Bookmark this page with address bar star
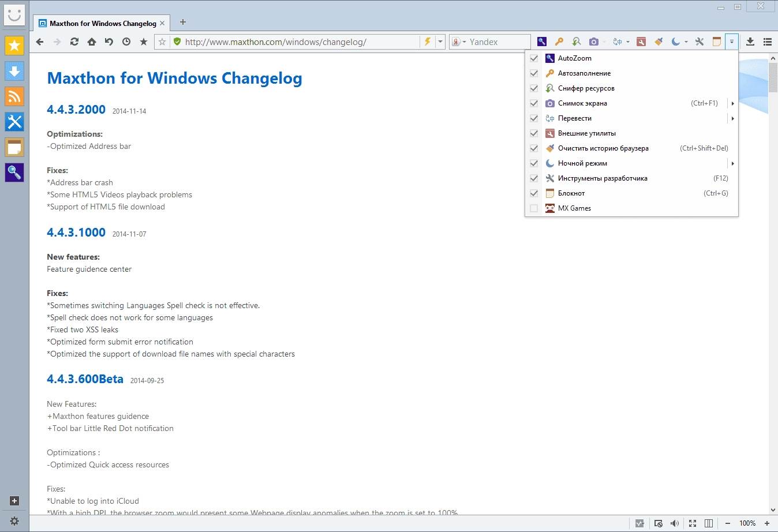This screenshot has height=532, width=778. pos(163,42)
